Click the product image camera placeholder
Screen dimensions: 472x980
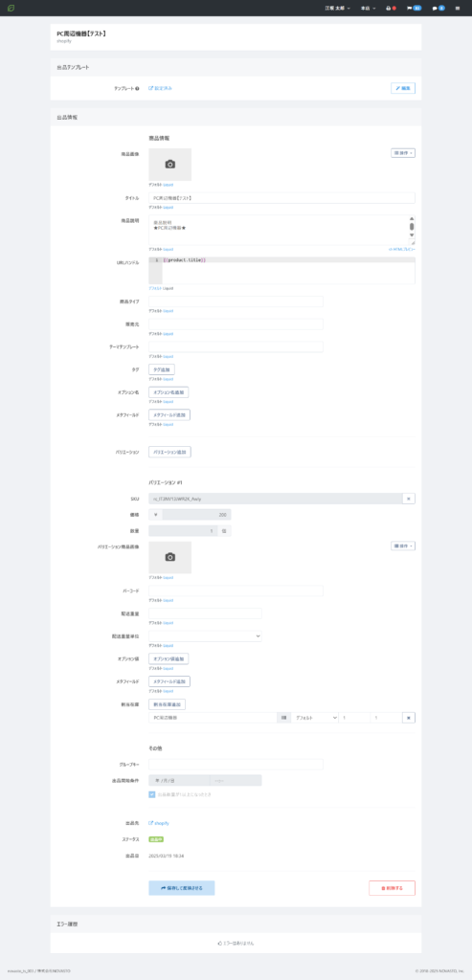[170, 165]
